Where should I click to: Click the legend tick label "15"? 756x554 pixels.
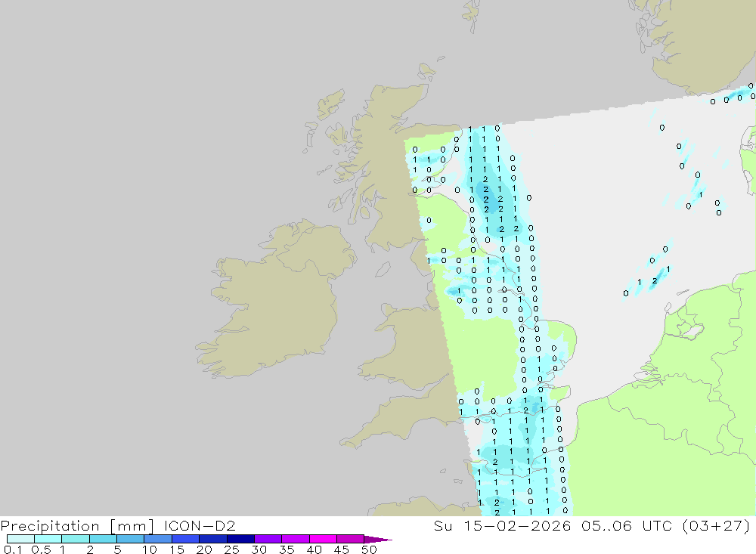pos(177,549)
